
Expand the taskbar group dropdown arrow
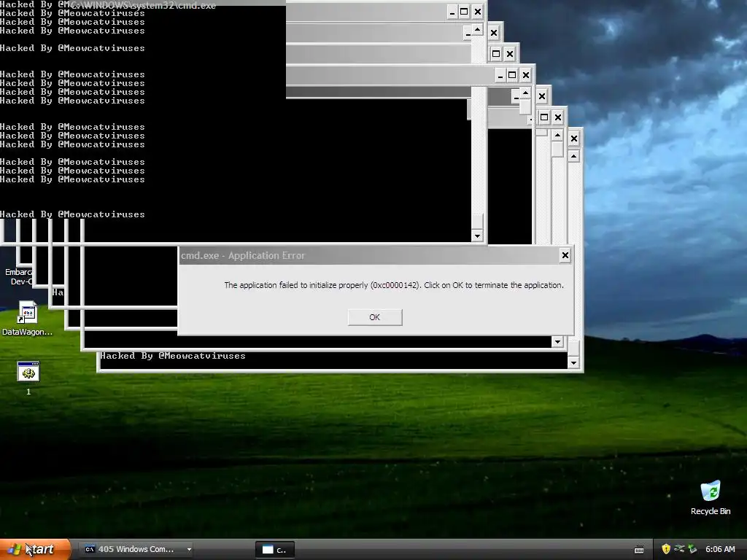tap(189, 549)
